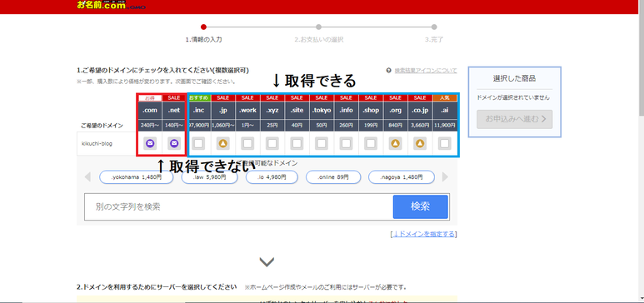
Task: Check the .site domain checkbox
Action: 297,143
